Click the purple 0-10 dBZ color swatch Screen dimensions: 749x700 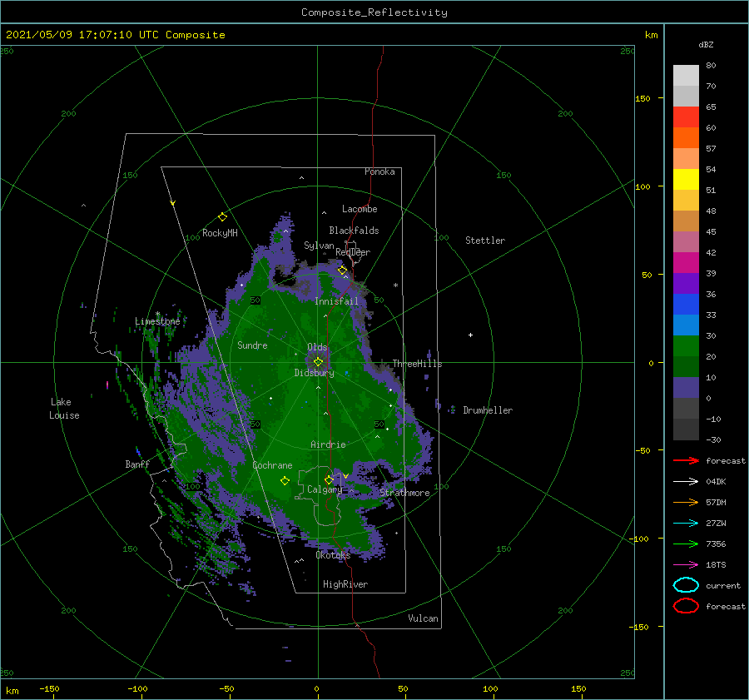pyautogui.click(x=686, y=388)
